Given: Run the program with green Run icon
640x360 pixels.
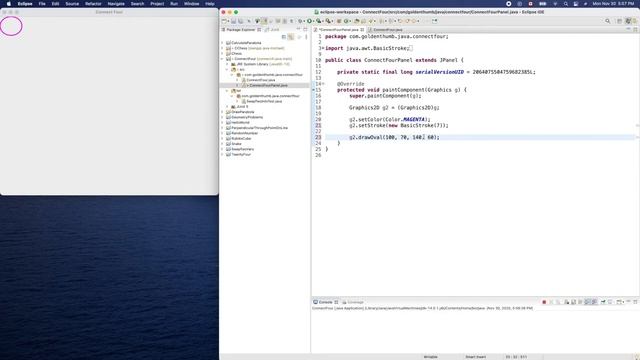Looking at the screenshot, I should (309, 21).
